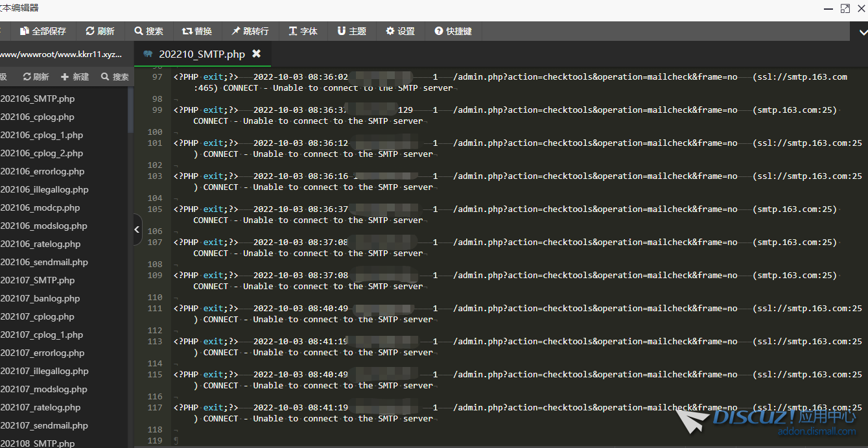
Task: Click the sidebar vertical scrollbar
Action: pyautogui.click(x=131, y=109)
